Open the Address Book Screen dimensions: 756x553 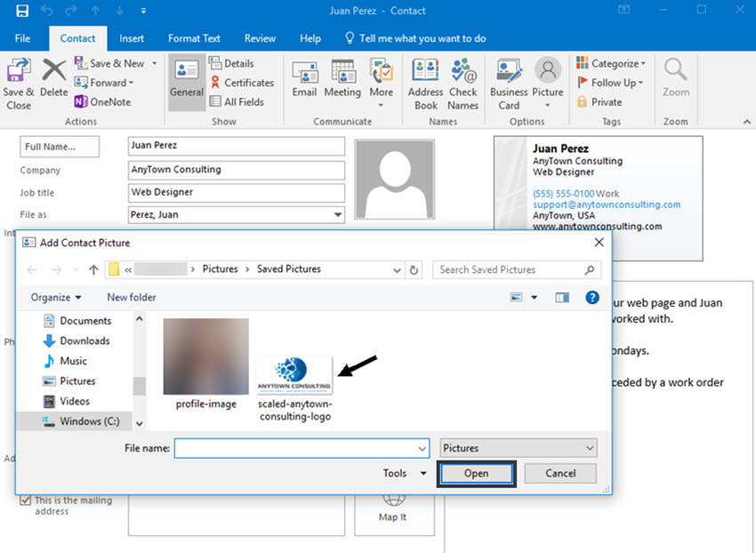point(425,84)
